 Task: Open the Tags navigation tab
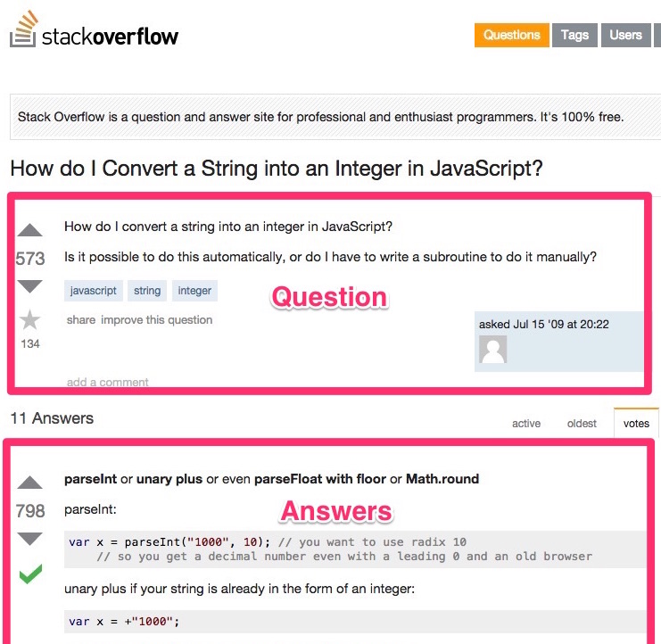(x=574, y=35)
